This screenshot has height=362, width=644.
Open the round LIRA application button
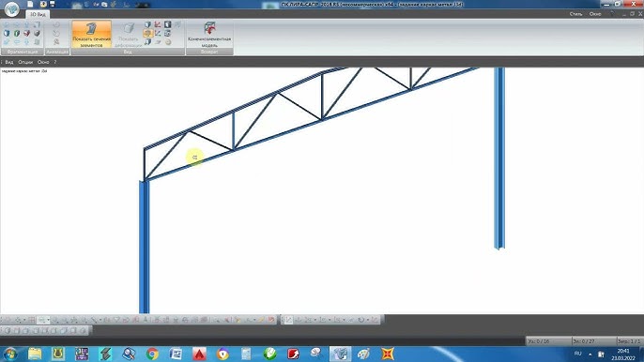coord(11,9)
